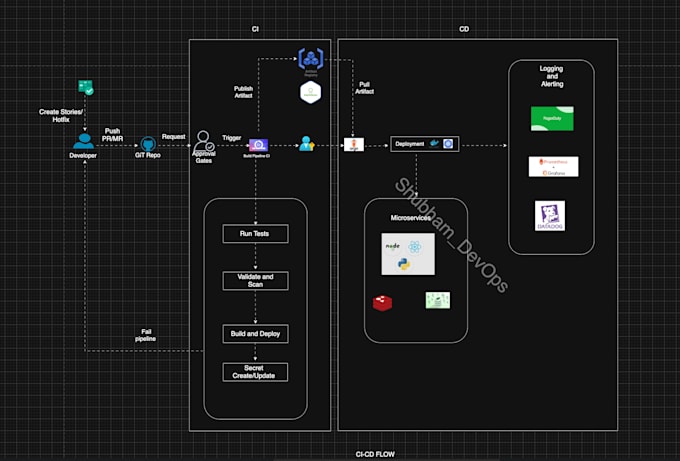
Task: Click the Argo icon in CD section
Action: point(354,144)
